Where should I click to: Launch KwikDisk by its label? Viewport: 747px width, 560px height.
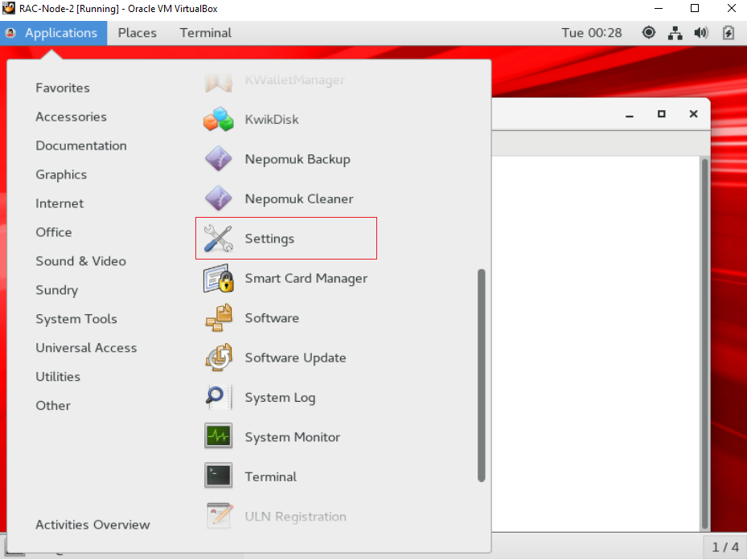[x=272, y=120]
